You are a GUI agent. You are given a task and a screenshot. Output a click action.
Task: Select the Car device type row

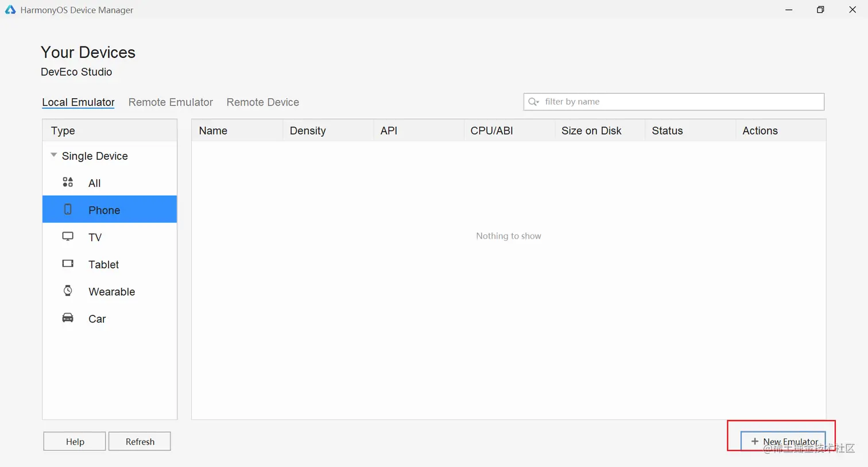110,318
